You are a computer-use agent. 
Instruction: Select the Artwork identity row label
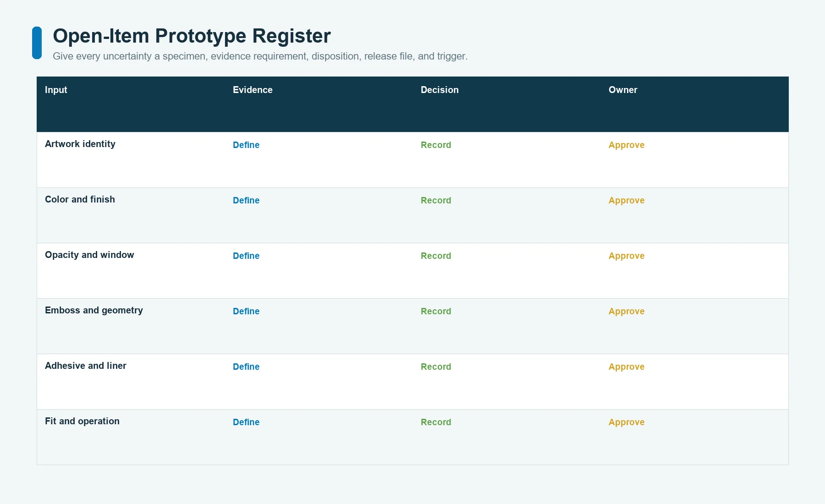[80, 144]
